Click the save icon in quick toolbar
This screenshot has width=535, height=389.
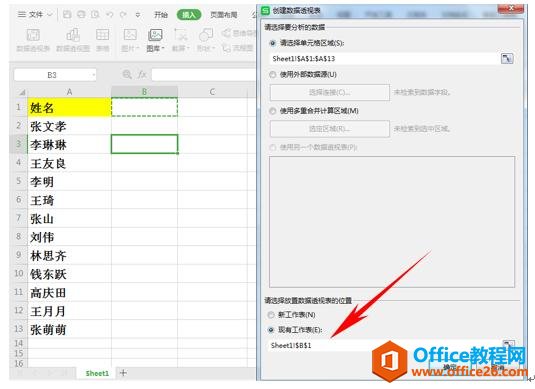coord(67,14)
